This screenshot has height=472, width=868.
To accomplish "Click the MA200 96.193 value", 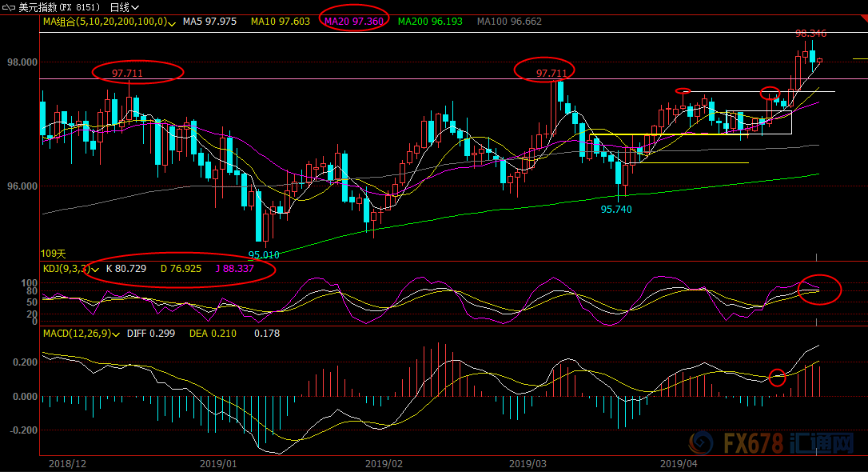I will [x=430, y=22].
